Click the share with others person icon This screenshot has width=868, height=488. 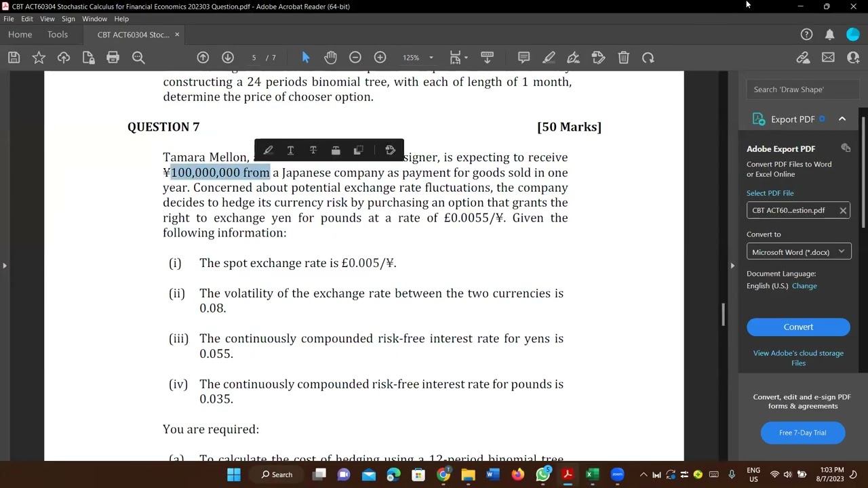click(853, 58)
